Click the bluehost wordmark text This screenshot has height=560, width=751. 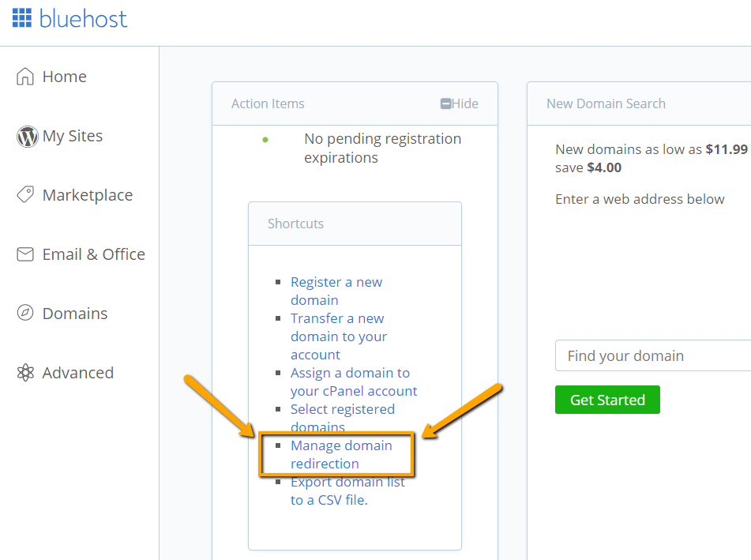pos(83,18)
